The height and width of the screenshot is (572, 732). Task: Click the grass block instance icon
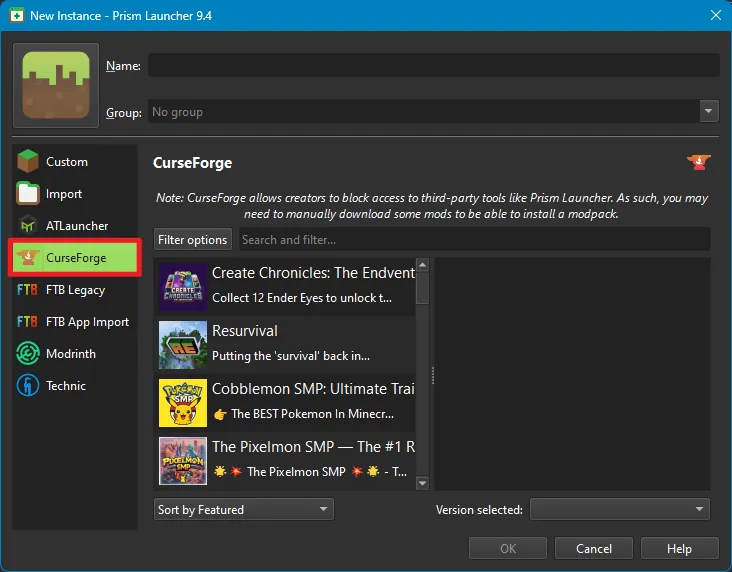point(56,85)
